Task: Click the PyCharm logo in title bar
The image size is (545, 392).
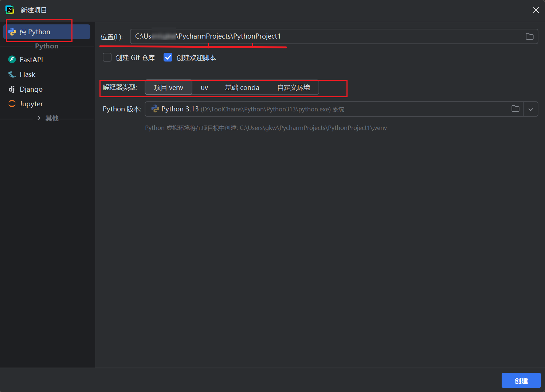Action: tap(10, 10)
